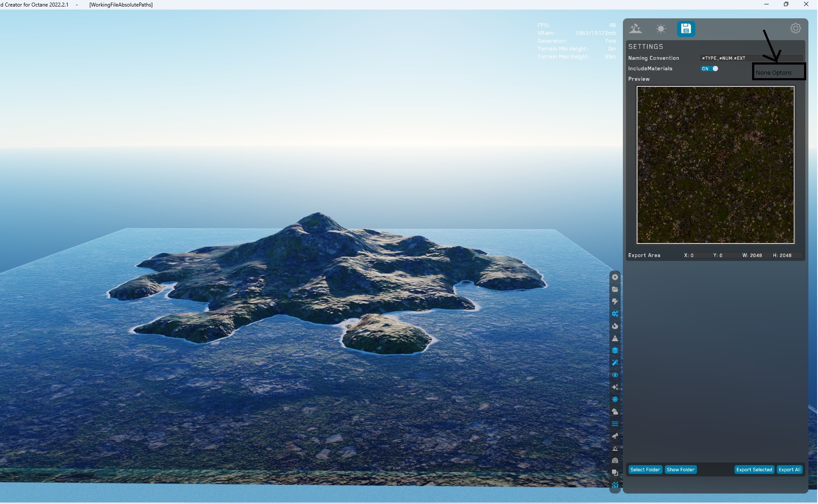Click the Export All button
The height and width of the screenshot is (504, 818).
click(x=790, y=470)
